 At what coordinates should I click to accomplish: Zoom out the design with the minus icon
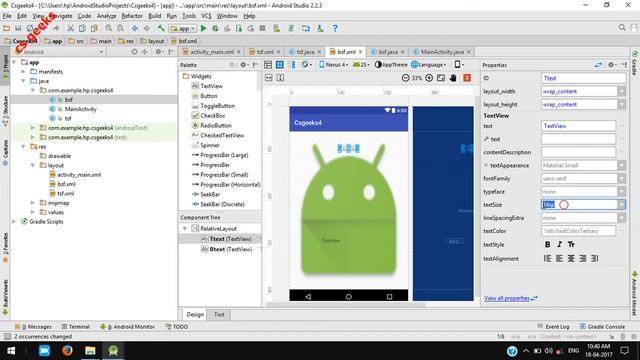pyautogui.click(x=405, y=78)
